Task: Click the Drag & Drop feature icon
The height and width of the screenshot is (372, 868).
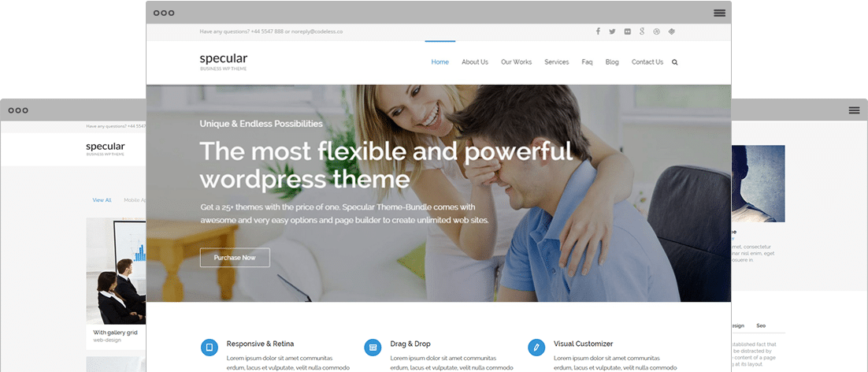Action: 373,348
